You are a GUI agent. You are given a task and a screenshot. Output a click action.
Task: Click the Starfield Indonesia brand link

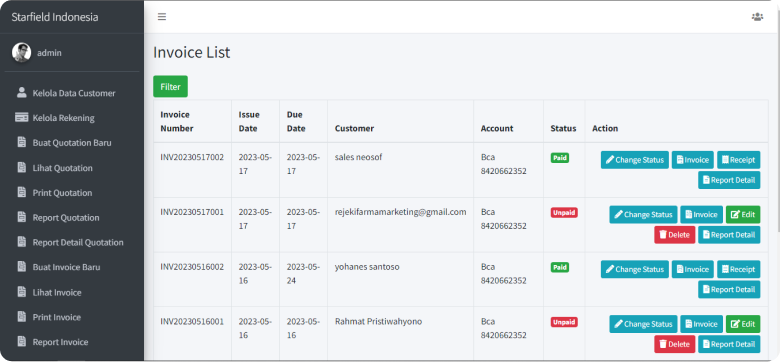coord(55,17)
